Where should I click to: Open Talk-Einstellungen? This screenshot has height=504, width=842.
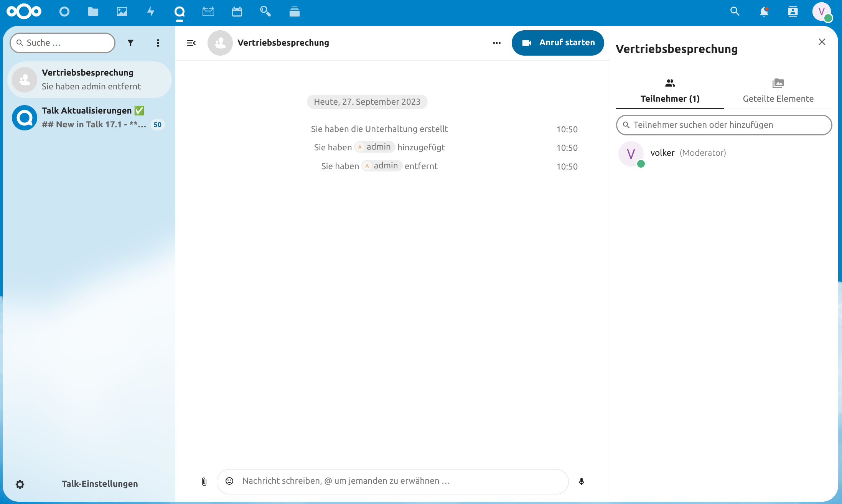tap(99, 484)
